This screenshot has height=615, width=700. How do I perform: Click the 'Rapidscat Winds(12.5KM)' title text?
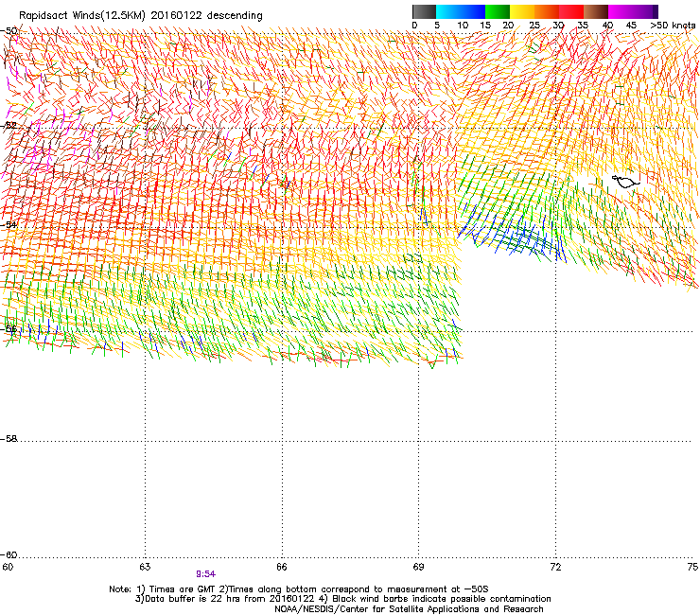[x=82, y=16]
